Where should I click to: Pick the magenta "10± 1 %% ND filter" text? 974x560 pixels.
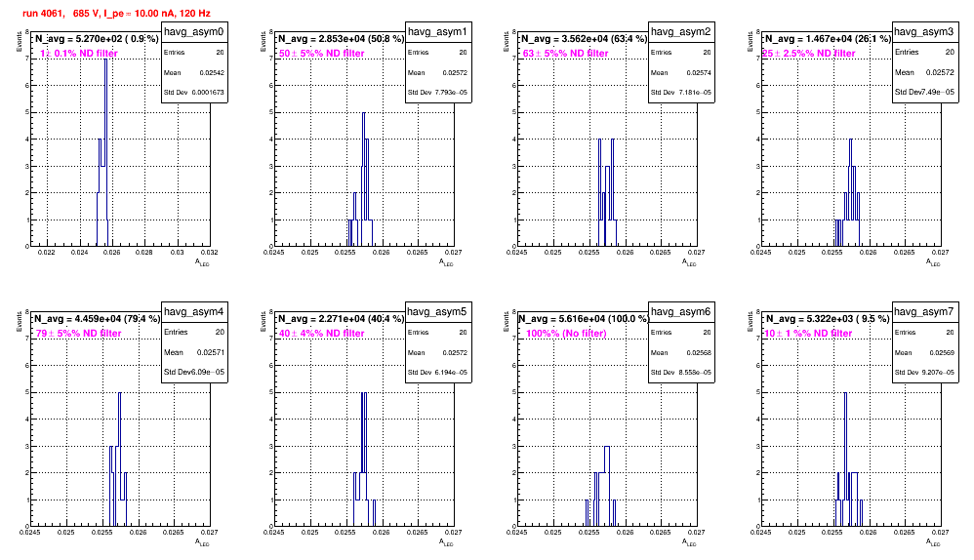[808, 334]
